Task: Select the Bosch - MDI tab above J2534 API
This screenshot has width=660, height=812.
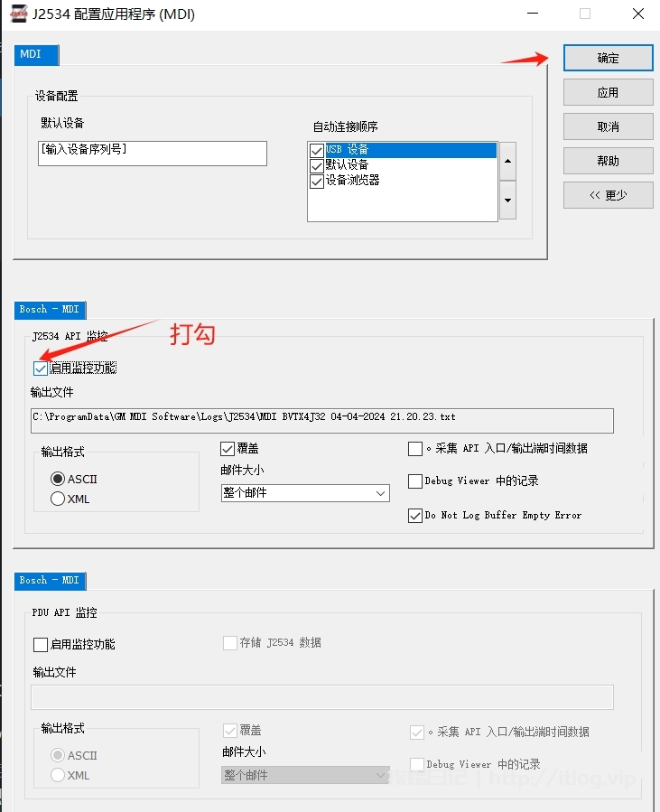Action: pos(50,310)
